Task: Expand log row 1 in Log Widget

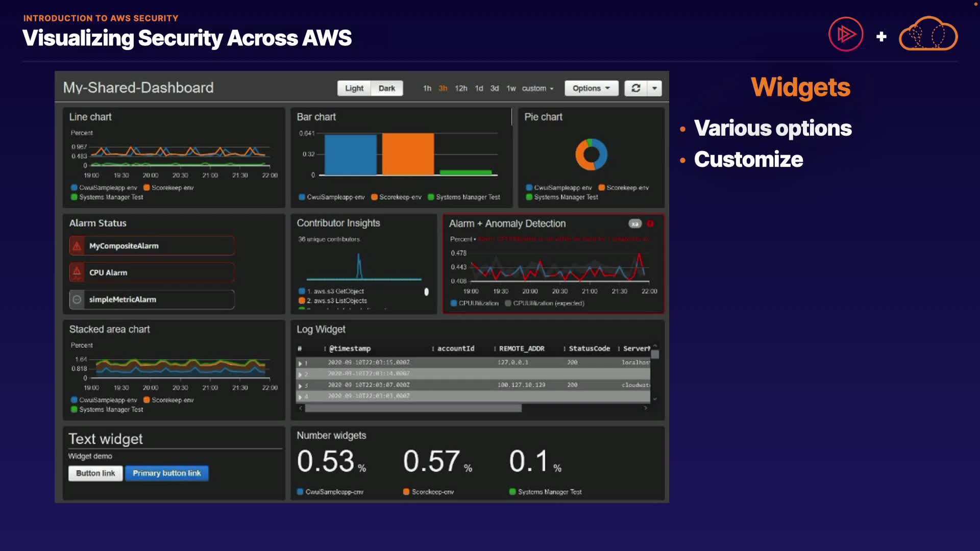Action: click(x=300, y=363)
